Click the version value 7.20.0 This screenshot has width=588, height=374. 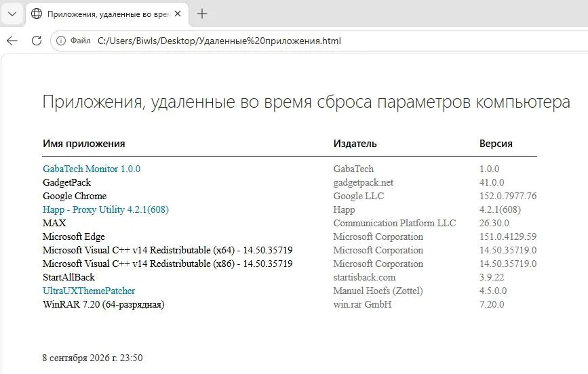492,304
